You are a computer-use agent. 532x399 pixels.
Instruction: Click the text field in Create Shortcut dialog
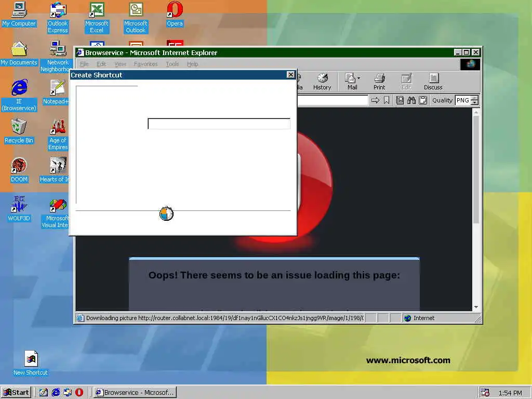point(219,124)
